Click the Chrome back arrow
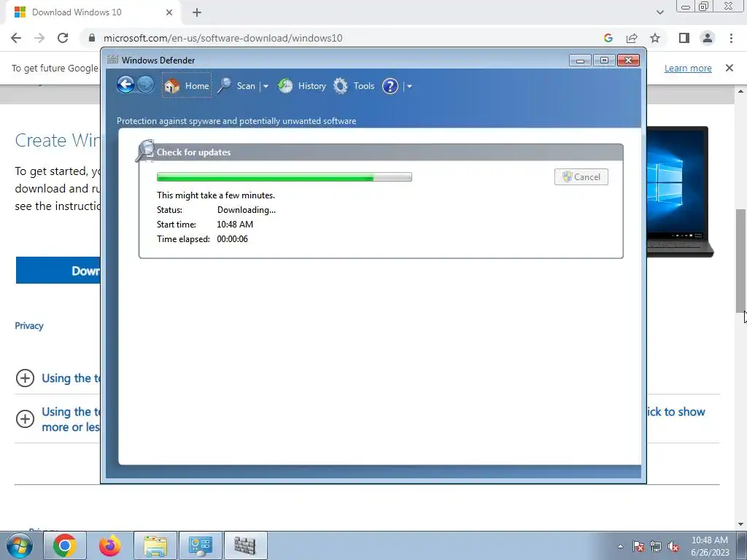747x560 pixels. click(16, 38)
